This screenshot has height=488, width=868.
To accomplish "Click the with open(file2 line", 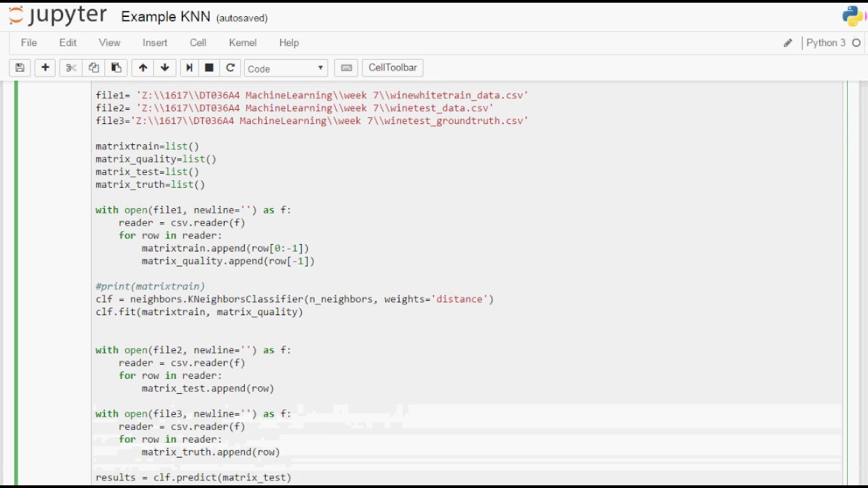I will [193, 350].
